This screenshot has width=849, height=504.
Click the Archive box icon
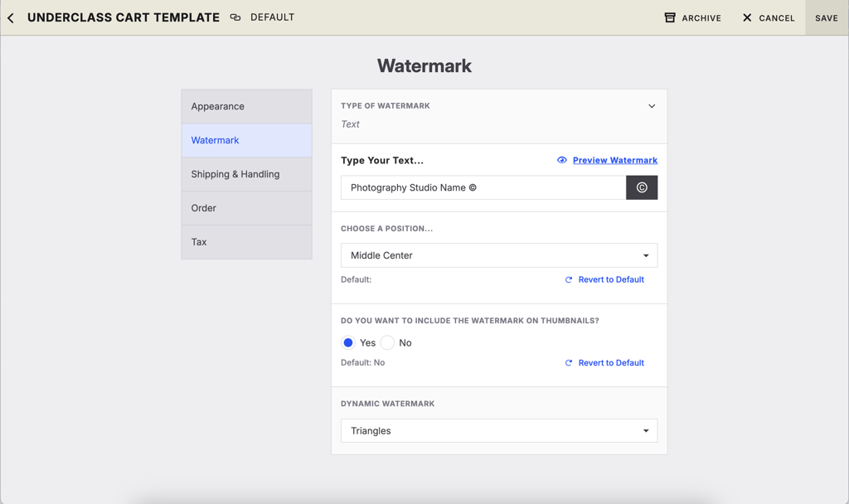(670, 17)
